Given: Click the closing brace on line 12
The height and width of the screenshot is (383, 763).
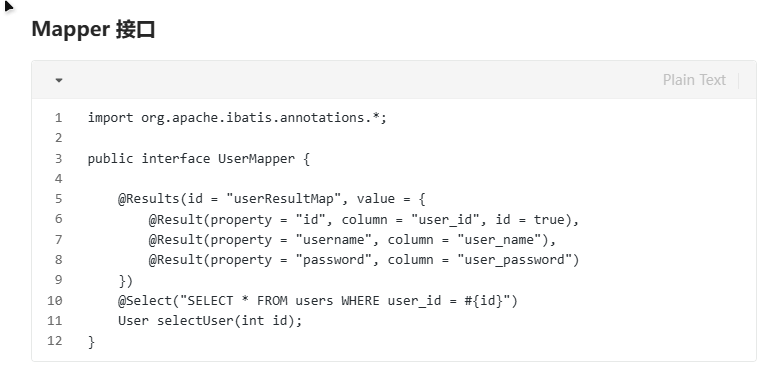Looking at the screenshot, I should (91, 341).
